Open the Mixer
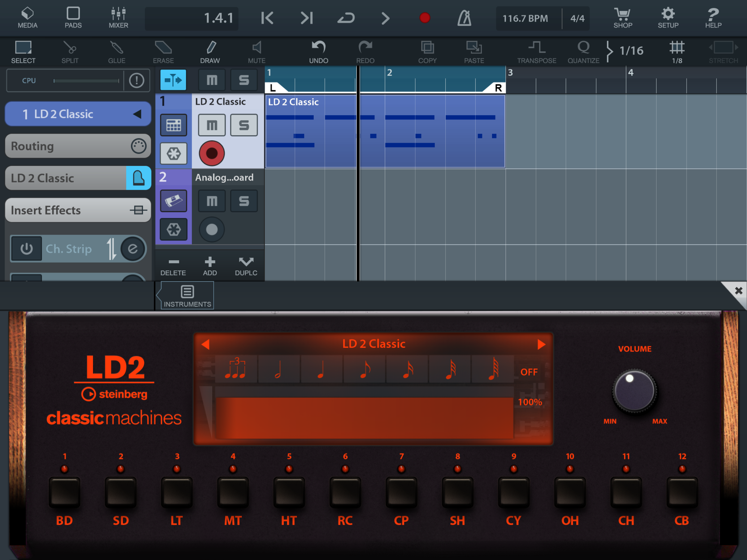747x560 pixels. (118, 18)
